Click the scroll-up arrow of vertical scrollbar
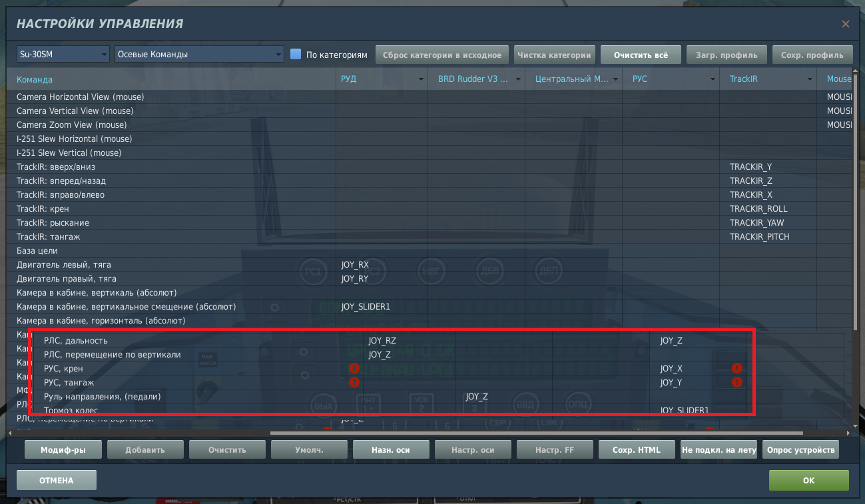The image size is (865, 504). point(856,71)
